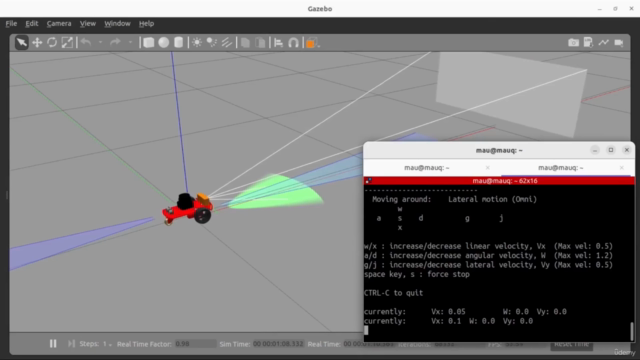This screenshot has width=640, height=360.
Task: Close the second terminal tab
Action: coord(621,168)
